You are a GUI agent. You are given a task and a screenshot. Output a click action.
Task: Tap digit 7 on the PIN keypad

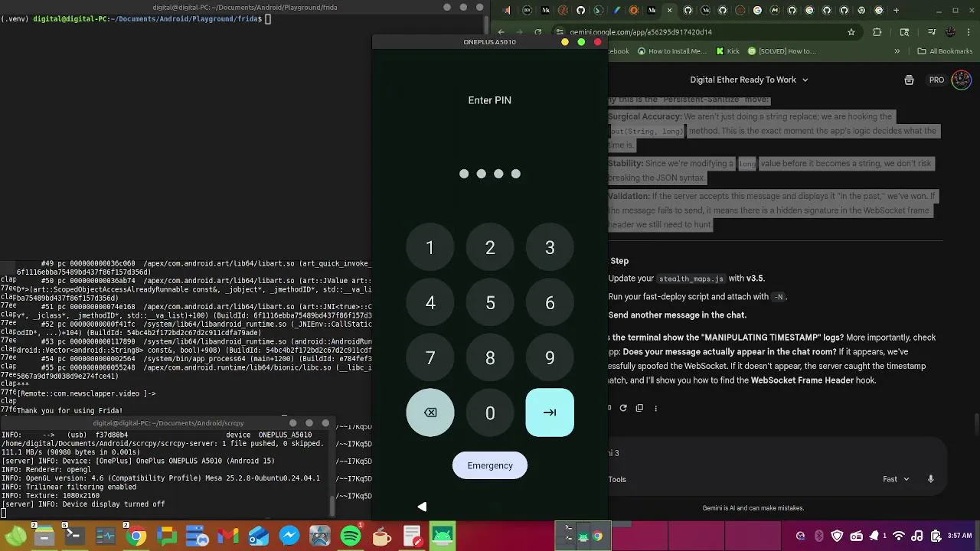(x=430, y=357)
